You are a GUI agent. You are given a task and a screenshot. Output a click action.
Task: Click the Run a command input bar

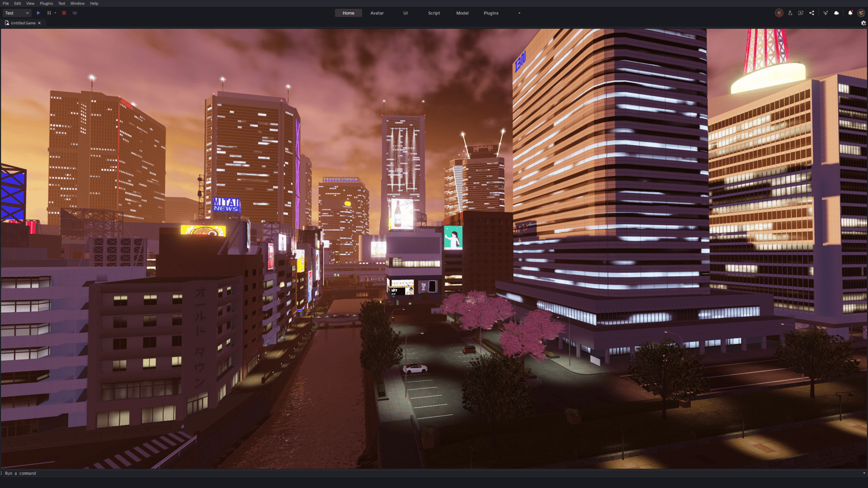431,473
